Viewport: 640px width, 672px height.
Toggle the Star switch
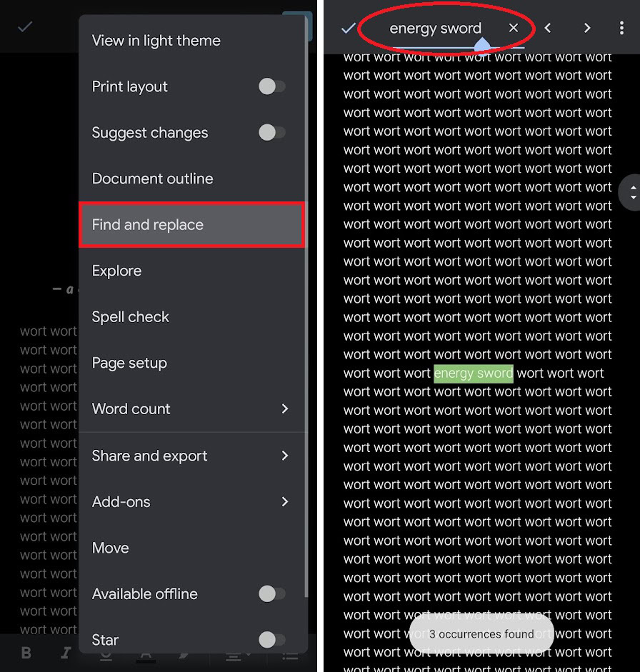tap(271, 640)
